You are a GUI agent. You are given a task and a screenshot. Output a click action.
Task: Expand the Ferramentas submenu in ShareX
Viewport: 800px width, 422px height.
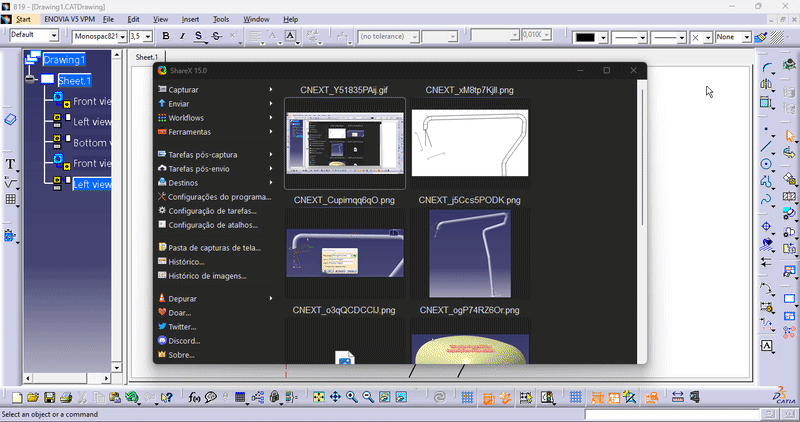(x=215, y=132)
